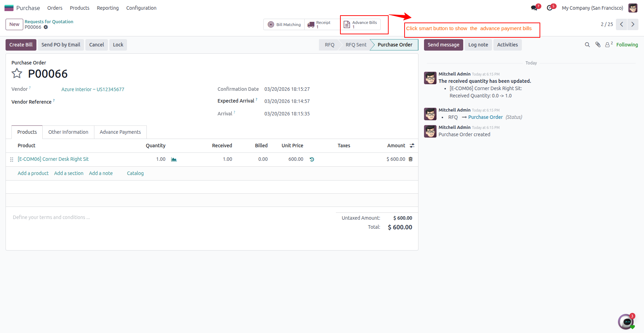This screenshot has height=333, width=644.
Task: Click Create Bill button
Action: (21, 45)
